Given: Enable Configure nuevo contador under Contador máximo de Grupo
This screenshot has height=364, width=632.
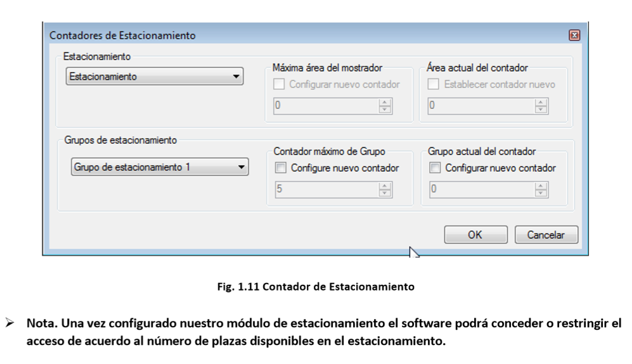Looking at the screenshot, I should point(281,168).
